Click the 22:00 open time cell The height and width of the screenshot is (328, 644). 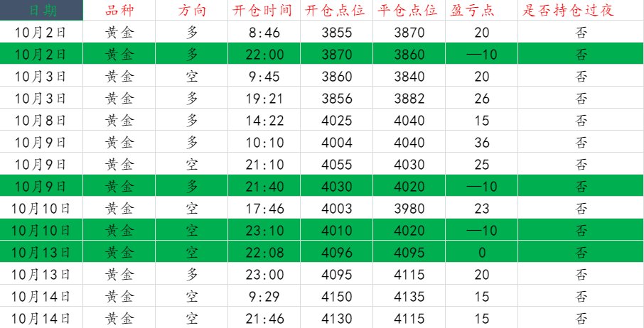[262, 55]
